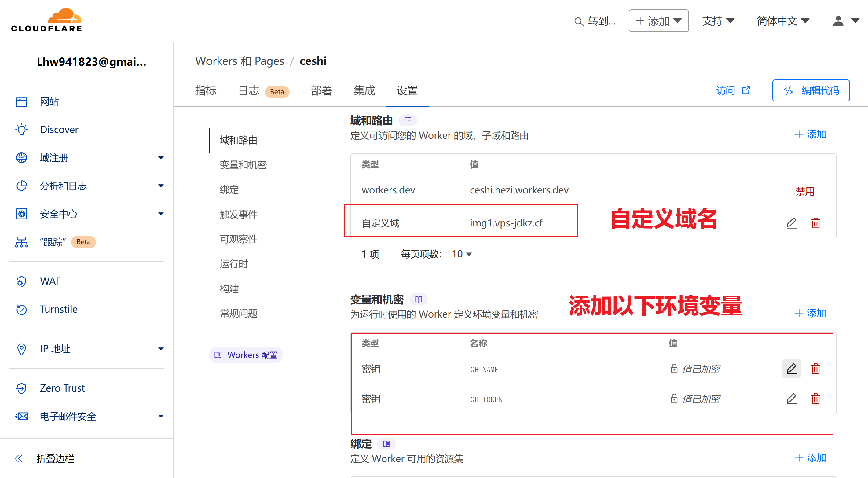The image size is (868, 478).
Task: Click 折叠边栏 label
Action: point(56,458)
